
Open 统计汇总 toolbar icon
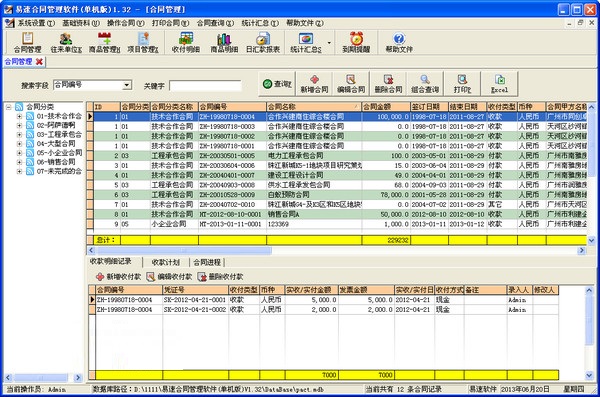click(305, 42)
